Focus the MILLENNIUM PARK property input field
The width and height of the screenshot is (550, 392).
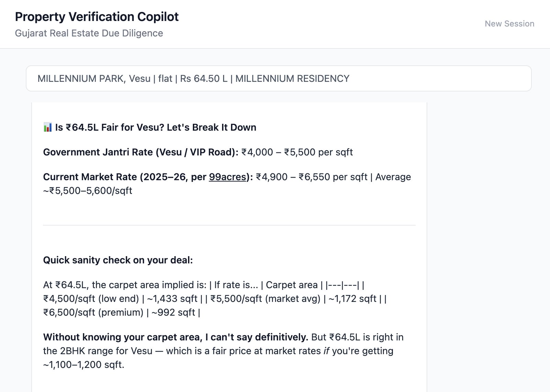click(278, 78)
